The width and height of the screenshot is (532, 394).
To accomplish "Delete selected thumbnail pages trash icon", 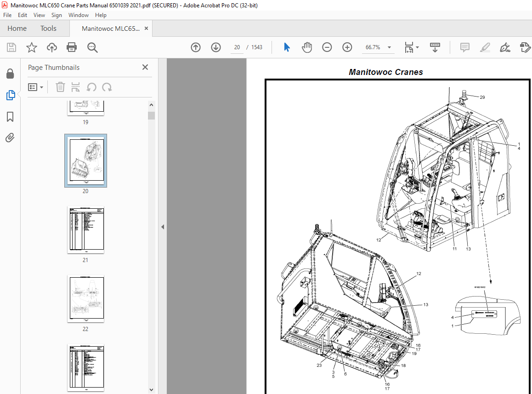I will [x=60, y=87].
